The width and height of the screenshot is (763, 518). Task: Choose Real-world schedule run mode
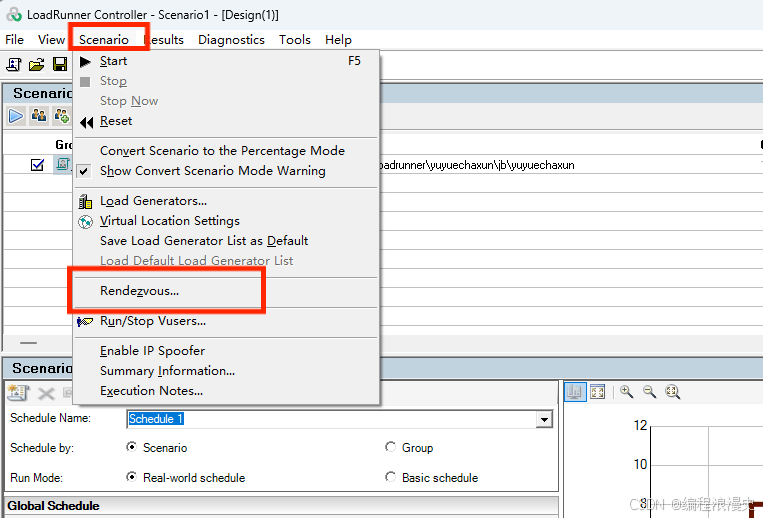131,477
